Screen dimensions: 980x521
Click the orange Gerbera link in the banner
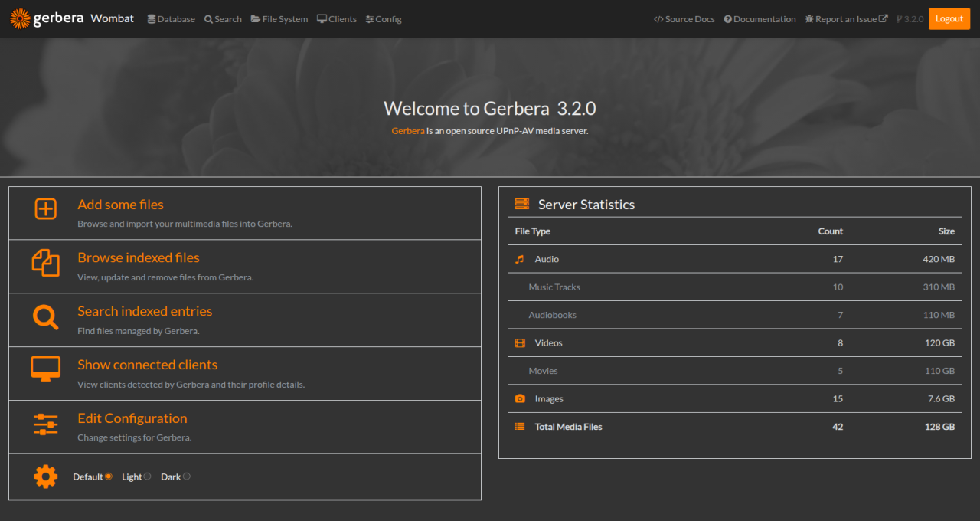tap(408, 131)
